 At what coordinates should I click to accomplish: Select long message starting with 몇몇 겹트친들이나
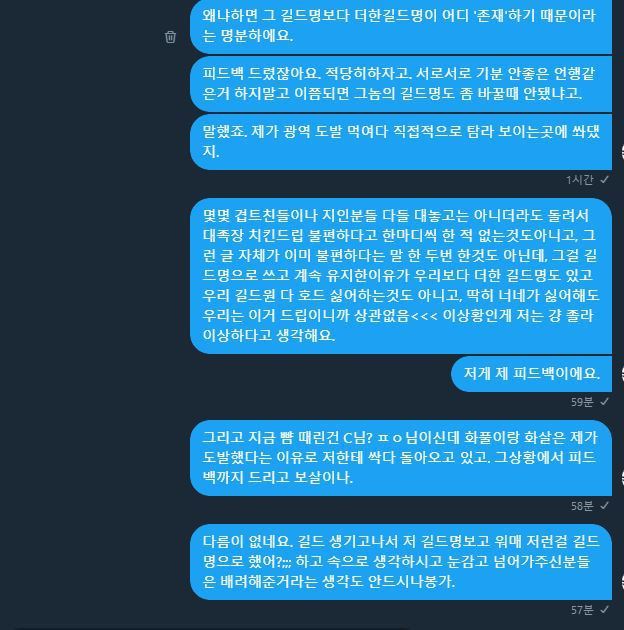(401, 276)
